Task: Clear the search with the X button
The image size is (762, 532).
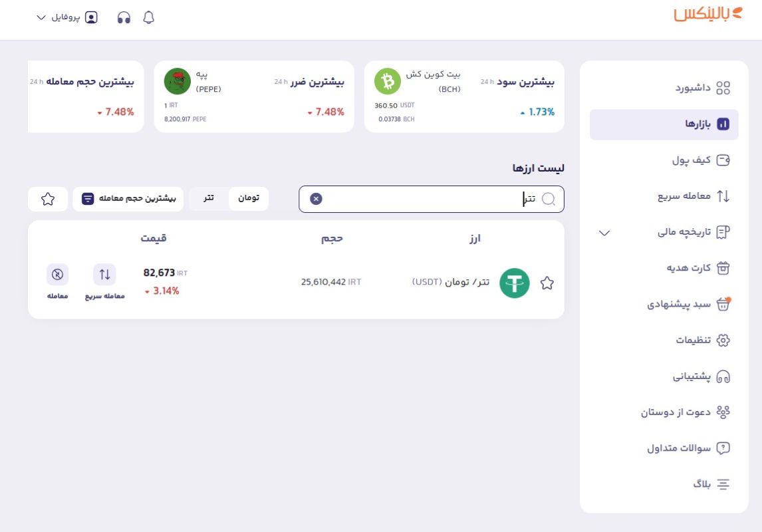Action: click(316, 199)
